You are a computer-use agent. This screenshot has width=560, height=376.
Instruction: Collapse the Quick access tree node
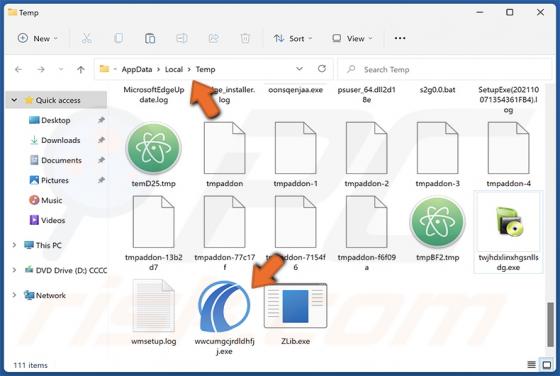(x=14, y=100)
